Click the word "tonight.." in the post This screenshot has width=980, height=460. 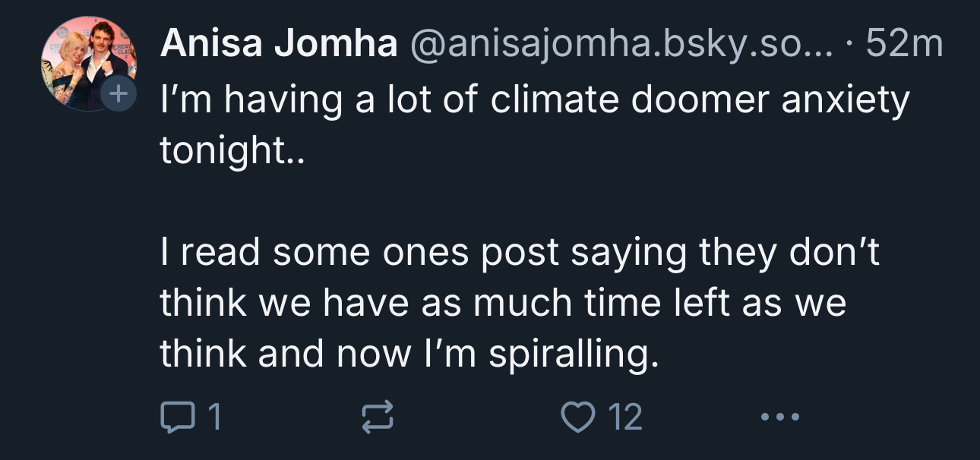231,151
